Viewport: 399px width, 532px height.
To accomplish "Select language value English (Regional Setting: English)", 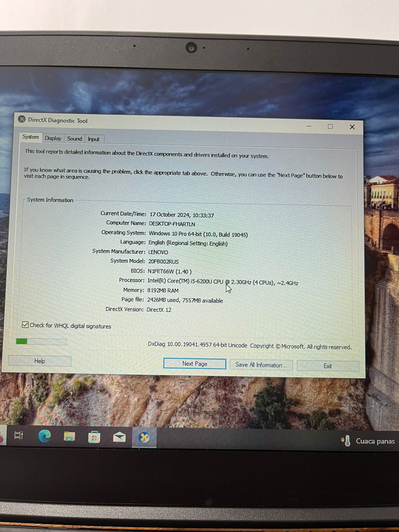I will click(188, 243).
